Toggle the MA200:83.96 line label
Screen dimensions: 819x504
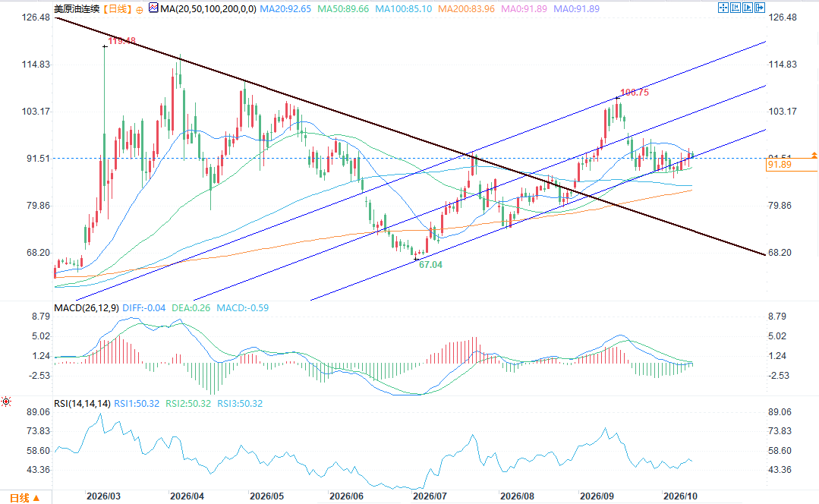pos(466,9)
